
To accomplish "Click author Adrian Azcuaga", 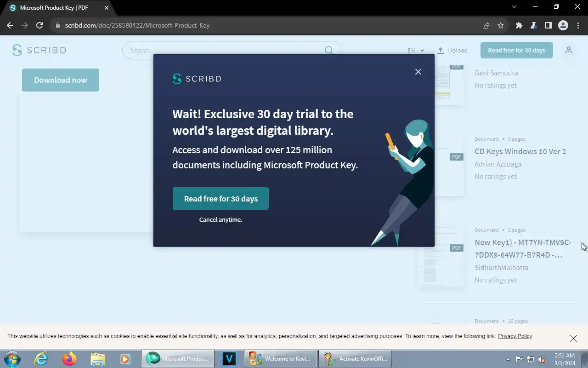I will pos(498,164).
